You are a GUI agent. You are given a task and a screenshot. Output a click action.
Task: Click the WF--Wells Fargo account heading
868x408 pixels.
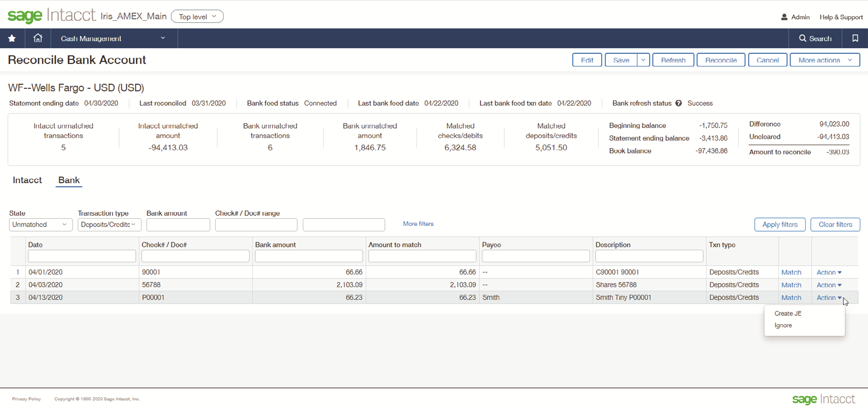pyautogui.click(x=76, y=88)
